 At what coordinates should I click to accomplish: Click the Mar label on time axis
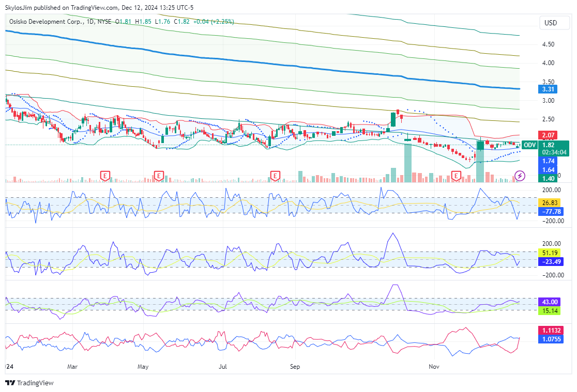pyautogui.click(x=72, y=367)
